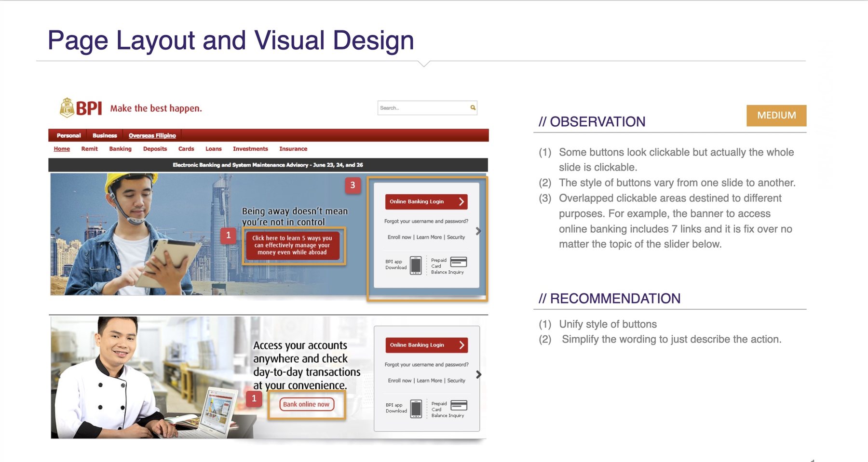Click Online Banking Login in lower slide

click(426, 345)
